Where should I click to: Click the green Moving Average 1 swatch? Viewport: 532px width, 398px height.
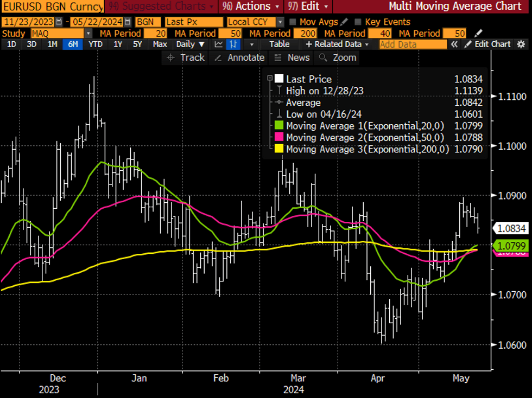(x=279, y=126)
